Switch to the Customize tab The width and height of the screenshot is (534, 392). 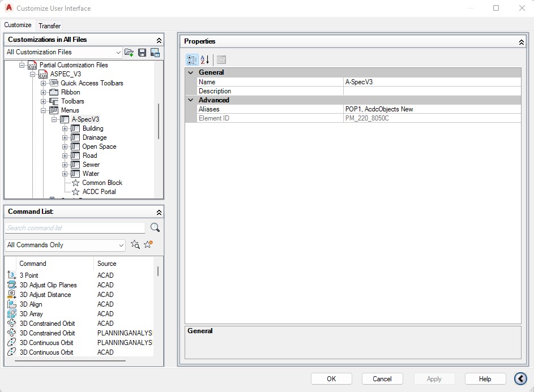(18, 25)
